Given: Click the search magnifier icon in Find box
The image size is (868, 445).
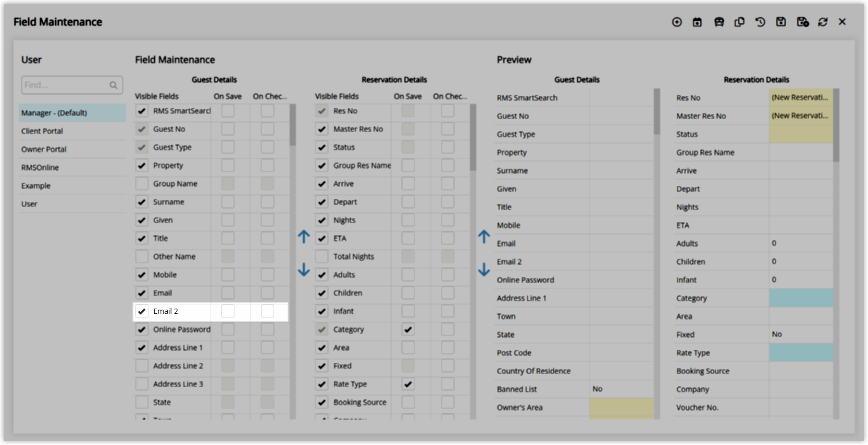Looking at the screenshot, I should pos(114,85).
